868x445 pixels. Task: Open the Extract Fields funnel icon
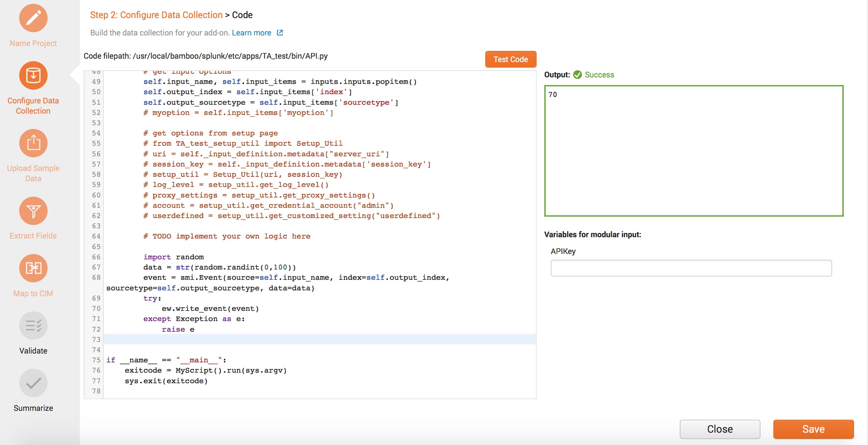(33, 211)
